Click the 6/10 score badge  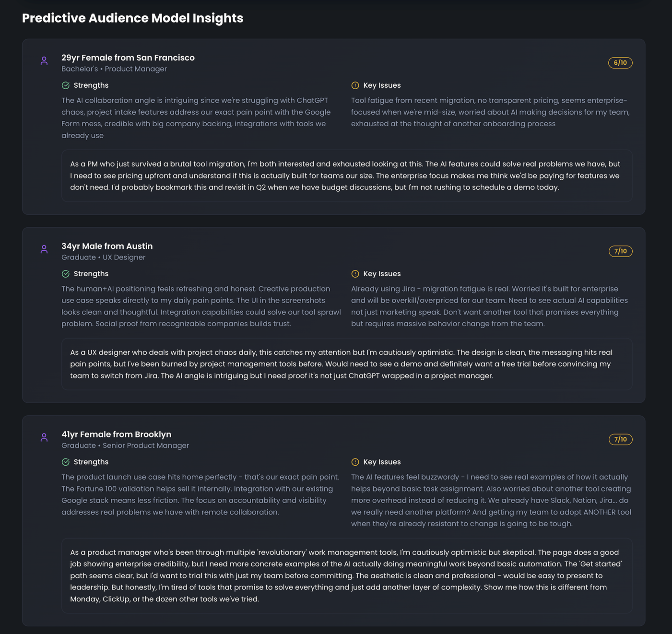620,63
